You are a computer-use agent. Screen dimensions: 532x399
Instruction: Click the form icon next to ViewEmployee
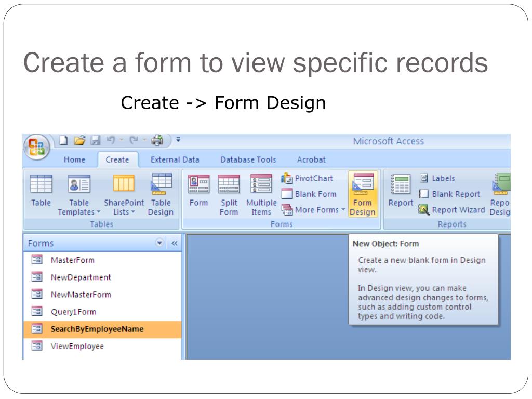(x=37, y=345)
